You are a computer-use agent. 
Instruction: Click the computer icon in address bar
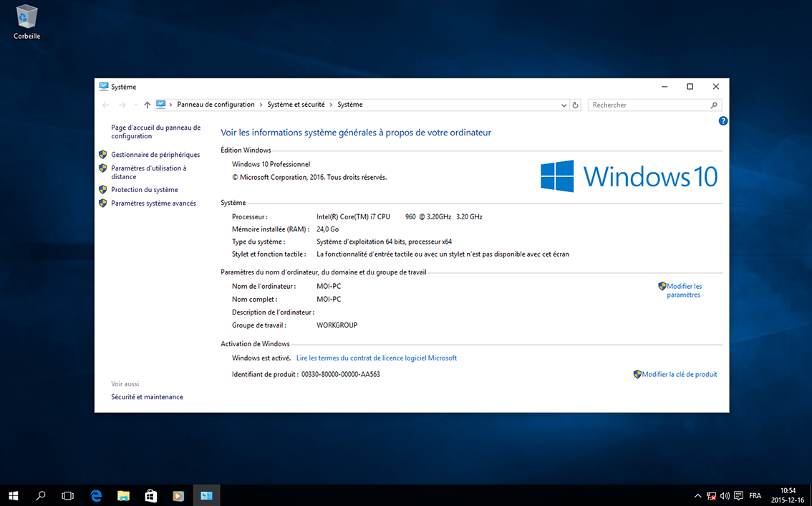click(161, 104)
